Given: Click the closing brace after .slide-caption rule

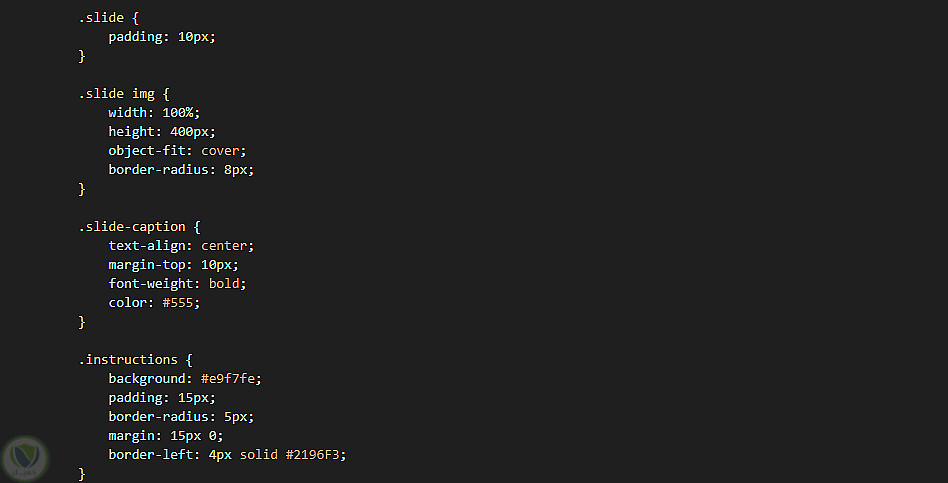Looking at the screenshot, I should pos(83,322).
